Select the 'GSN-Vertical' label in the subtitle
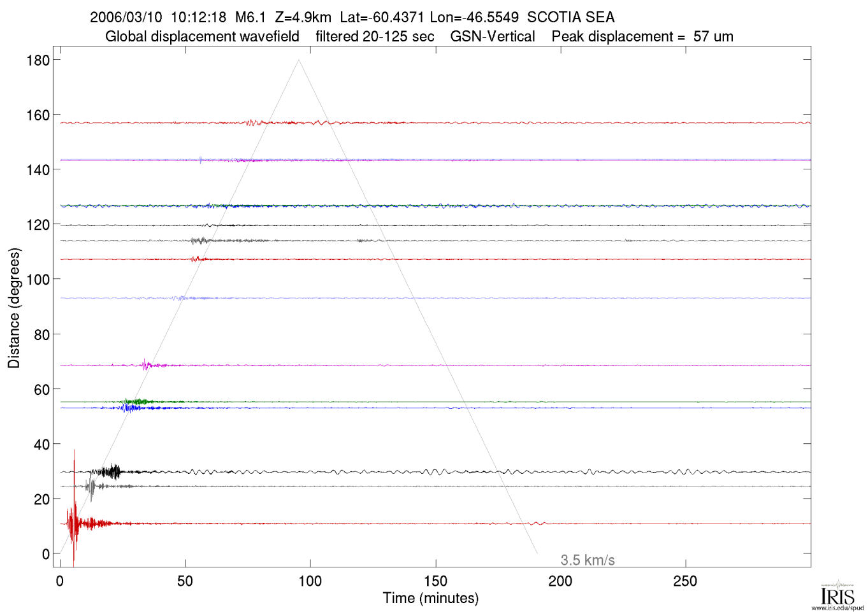Image resolution: width=868 pixels, height=612 pixels. (x=492, y=36)
